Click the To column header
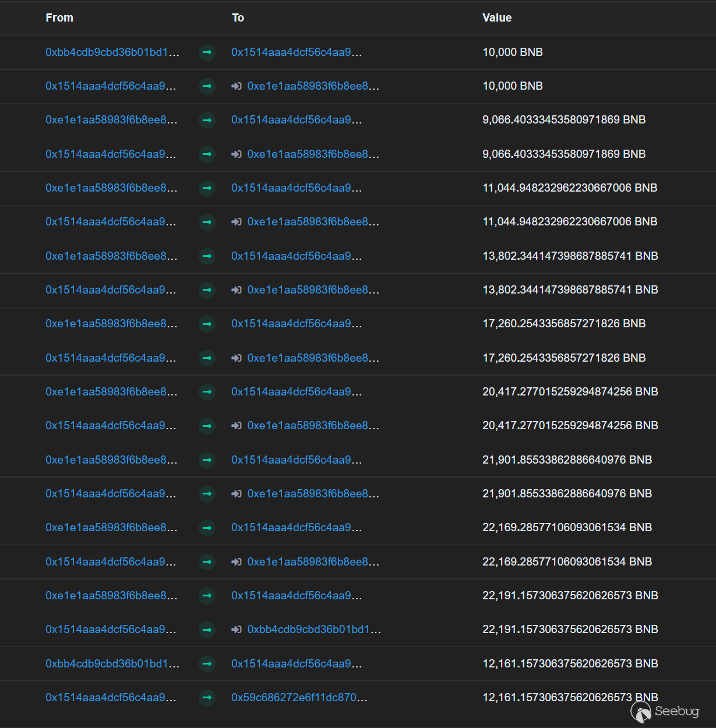The height and width of the screenshot is (728, 716). point(238,18)
